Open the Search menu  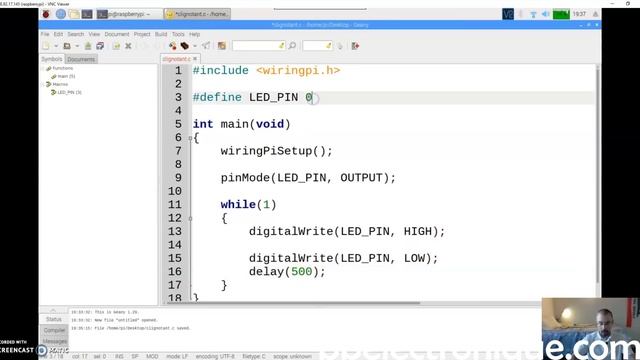click(x=76, y=34)
